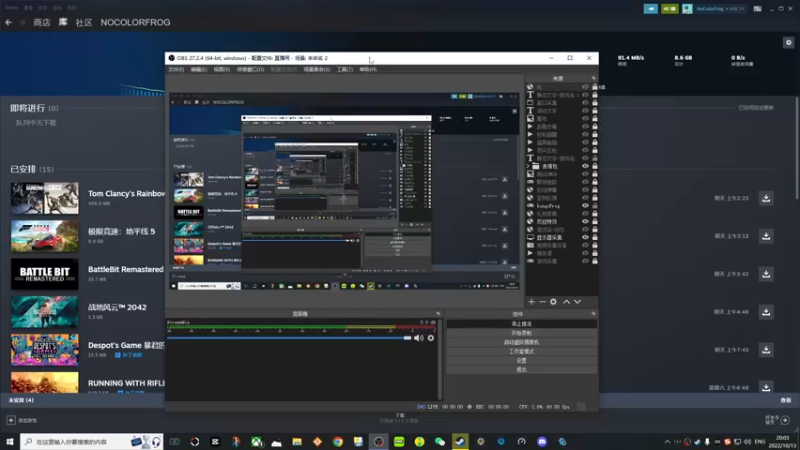This screenshot has height=450, width=800.
Task: Click Steam downloads page scrollbar
Action: 796,148
